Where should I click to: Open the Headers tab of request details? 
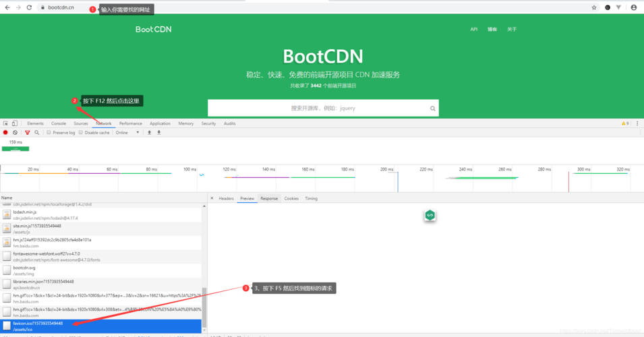tap(226, 198)
